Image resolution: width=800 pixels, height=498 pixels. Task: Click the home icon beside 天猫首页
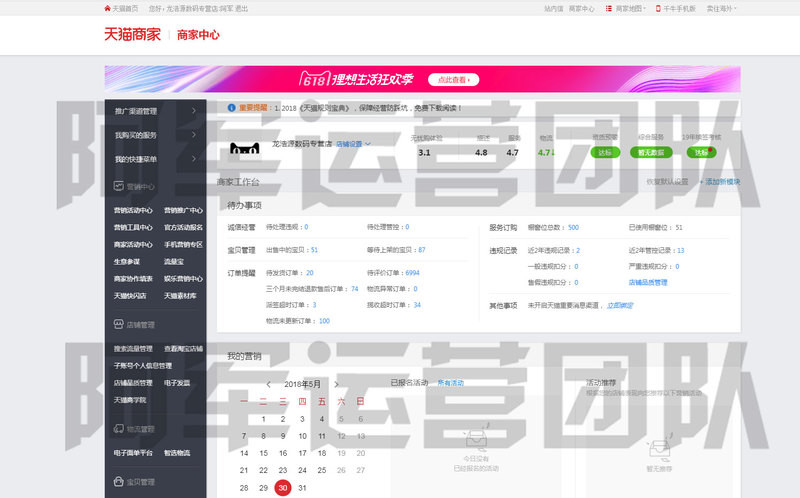(x=107, y=9)
